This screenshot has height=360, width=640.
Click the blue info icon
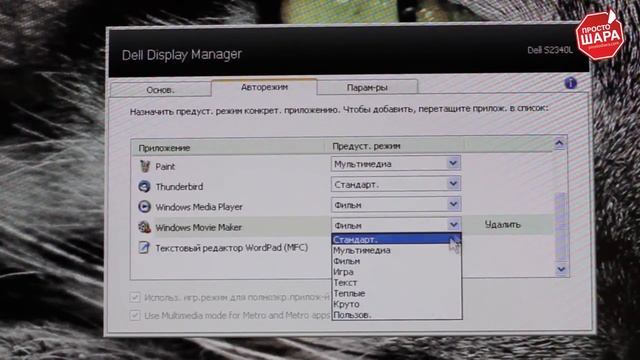point(570,83)
